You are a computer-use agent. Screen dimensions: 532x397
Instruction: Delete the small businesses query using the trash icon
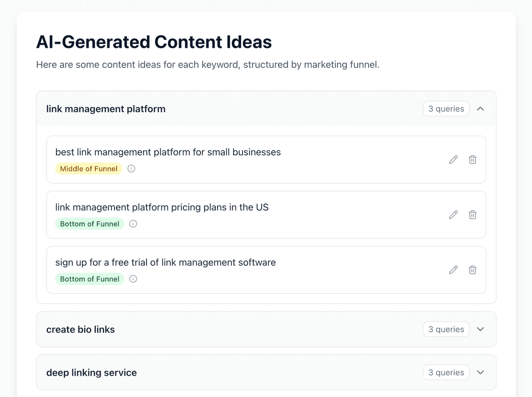click(473, 159)
